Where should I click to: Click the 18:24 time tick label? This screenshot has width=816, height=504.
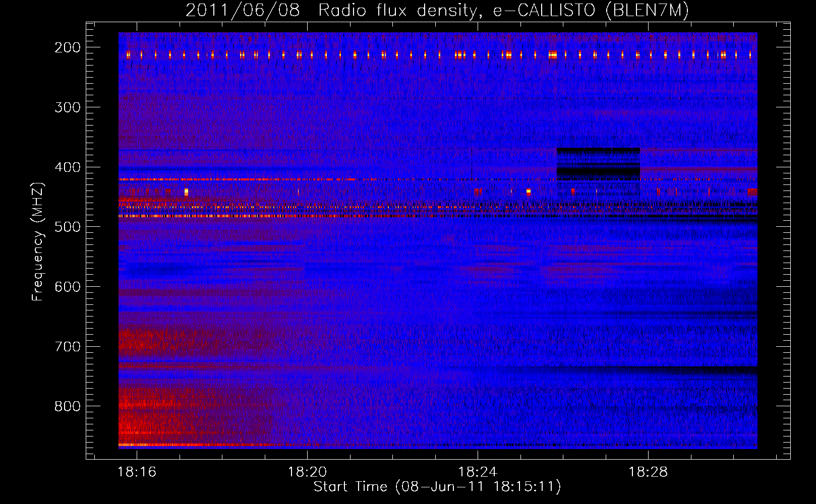tap(478, 472)
